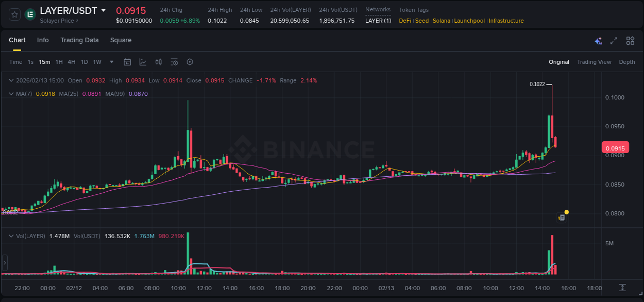Select the 1D time interval
The width and height of the screenshot is (644, 302).
point(84,62)
